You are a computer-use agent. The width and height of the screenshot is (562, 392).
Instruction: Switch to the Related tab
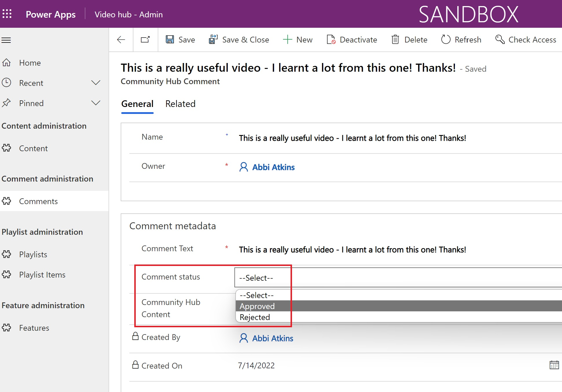pos(181,104)
